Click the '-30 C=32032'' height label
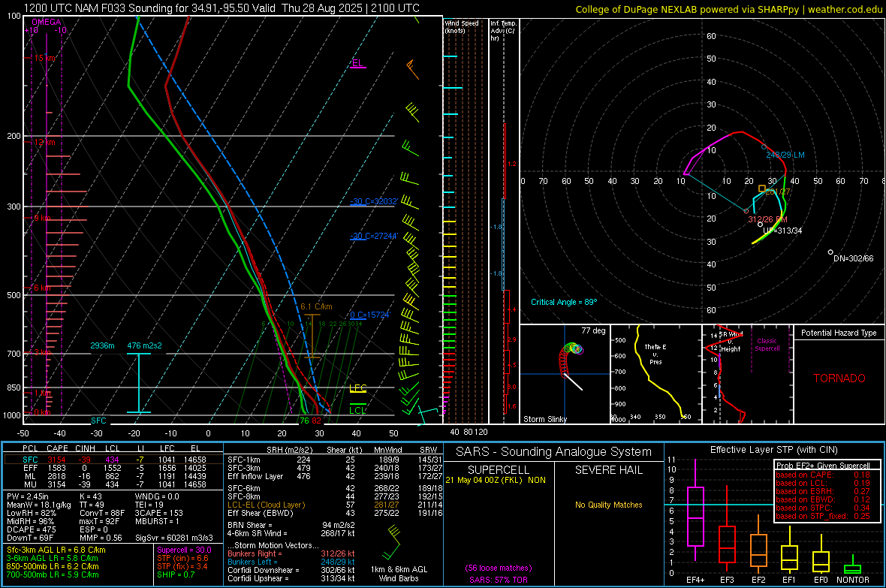Image resolution: width=886 pixels, height=588 pixels. point(373,201)
